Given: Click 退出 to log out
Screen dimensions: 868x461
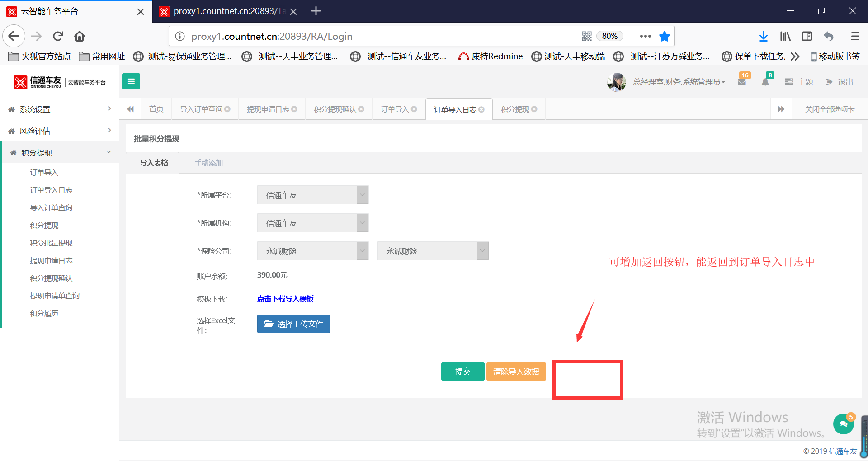Looking at the screenshot, I should pyautogui.click(x=840, y=82).
